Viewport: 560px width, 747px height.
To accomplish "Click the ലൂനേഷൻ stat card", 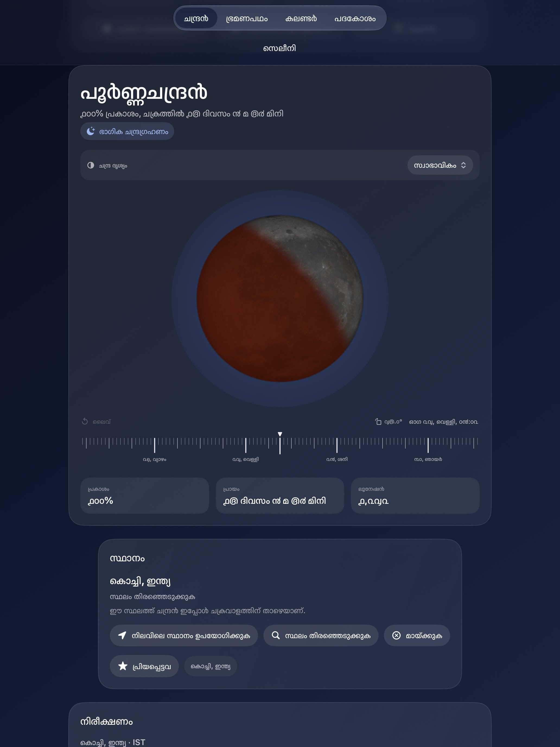I will coord(415,495).
